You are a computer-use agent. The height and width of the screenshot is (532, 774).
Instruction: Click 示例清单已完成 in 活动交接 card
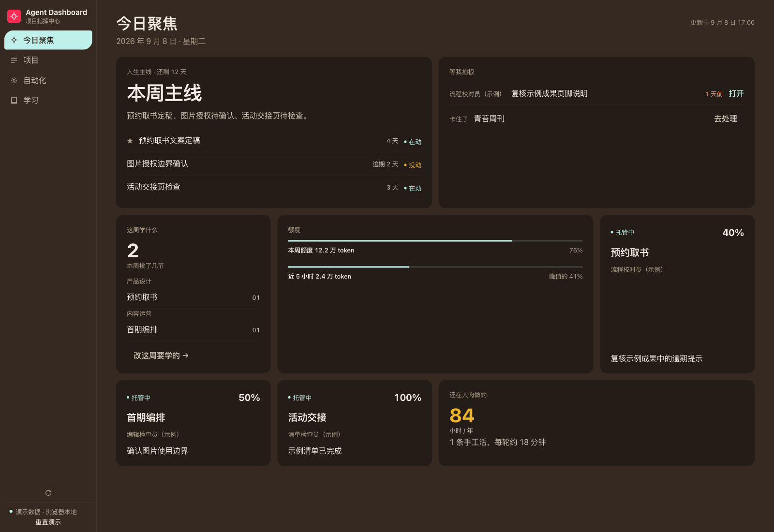[x=315, y=451]
